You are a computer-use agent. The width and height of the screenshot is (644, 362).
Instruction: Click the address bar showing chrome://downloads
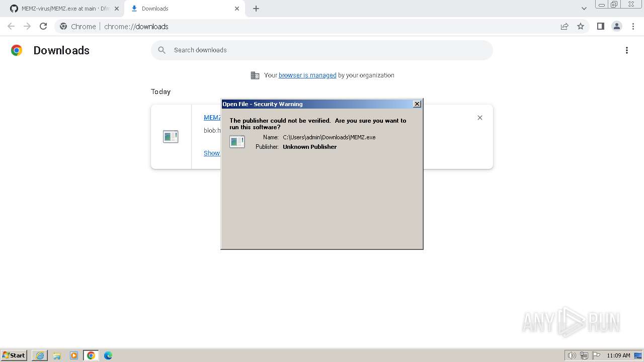point(322,26)
